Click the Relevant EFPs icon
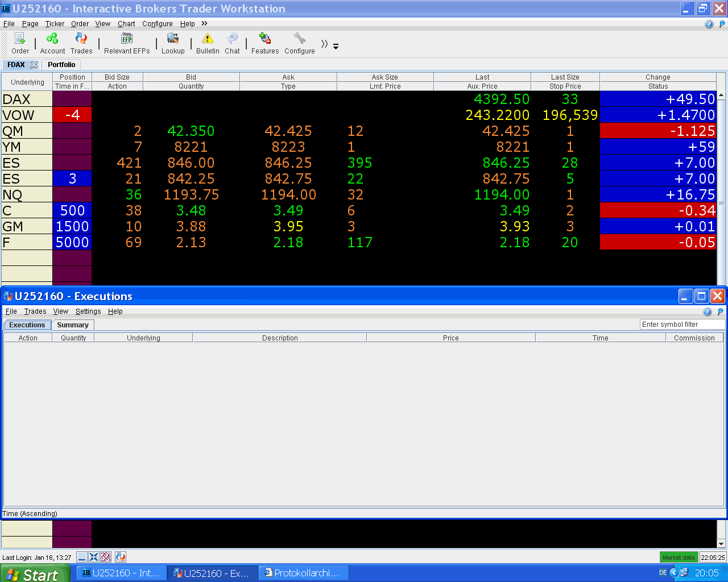 pos(127,43)
